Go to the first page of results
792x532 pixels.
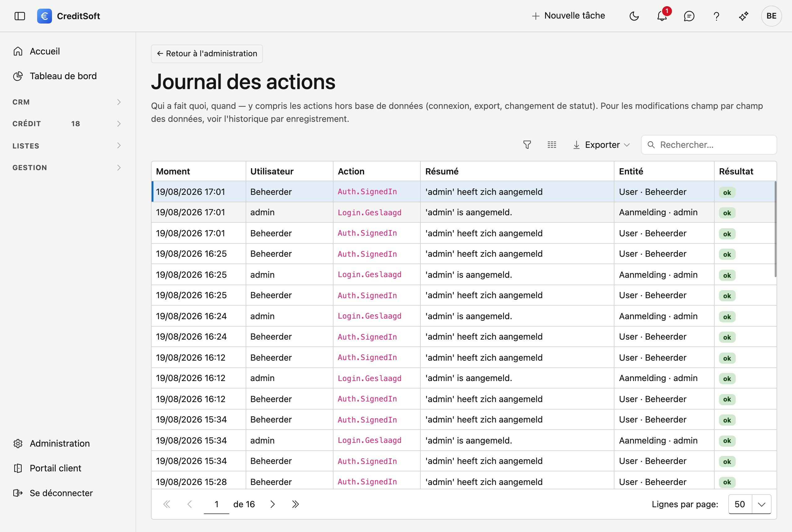(x=167, y=504)
